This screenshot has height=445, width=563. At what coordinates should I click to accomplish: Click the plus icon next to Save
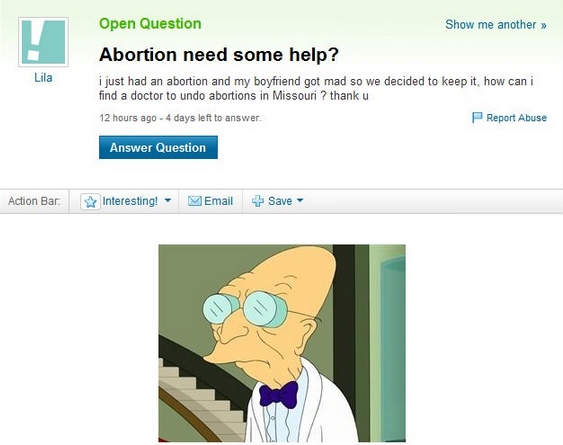[x=258, y=201]
